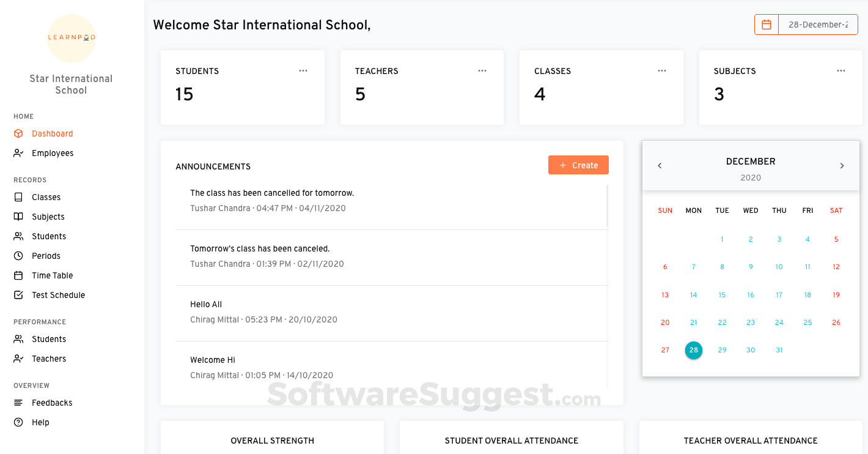Click the Help question mark icon
The height and width of the screenshot is (454, 868).
pos(18,422)
